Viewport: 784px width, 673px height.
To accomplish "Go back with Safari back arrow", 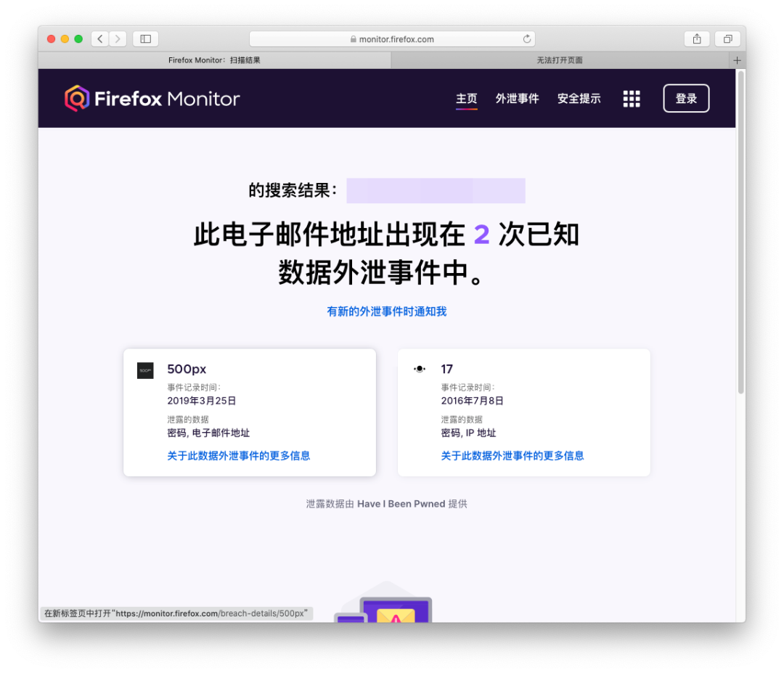I will pos(100,39).
